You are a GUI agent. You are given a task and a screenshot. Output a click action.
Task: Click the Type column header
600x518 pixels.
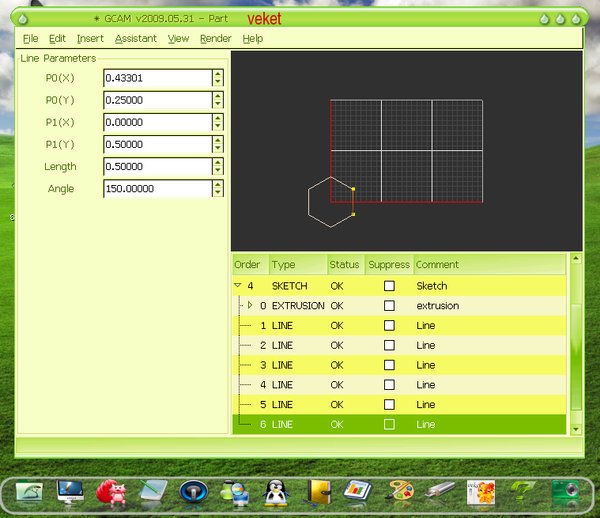point(284,265)
